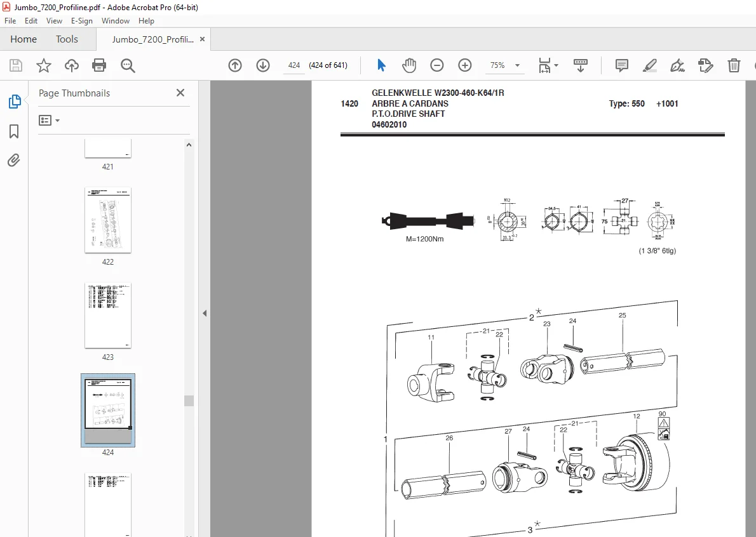
Task: Open the File menu
Action: click(10, 21)
